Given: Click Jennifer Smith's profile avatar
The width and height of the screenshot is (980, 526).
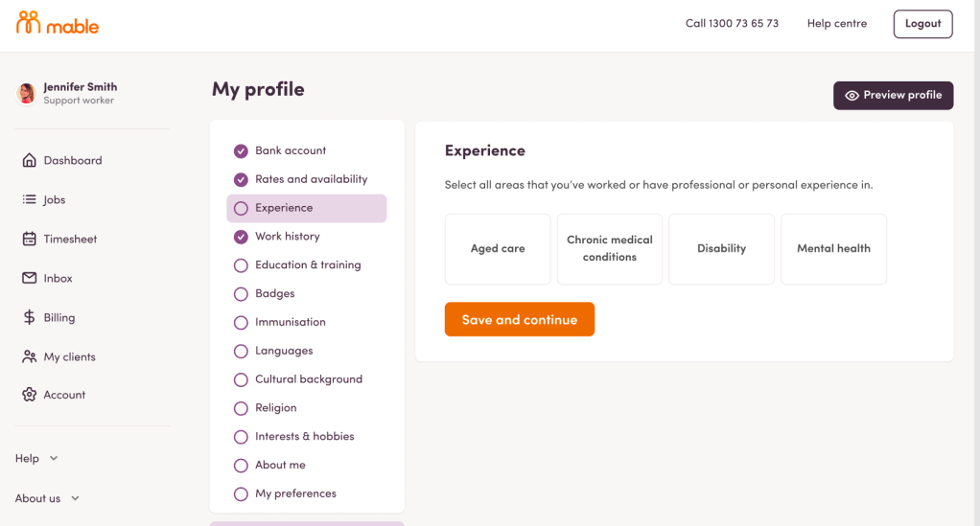Looking at the screenshot, I should click(x=27, y=93).
